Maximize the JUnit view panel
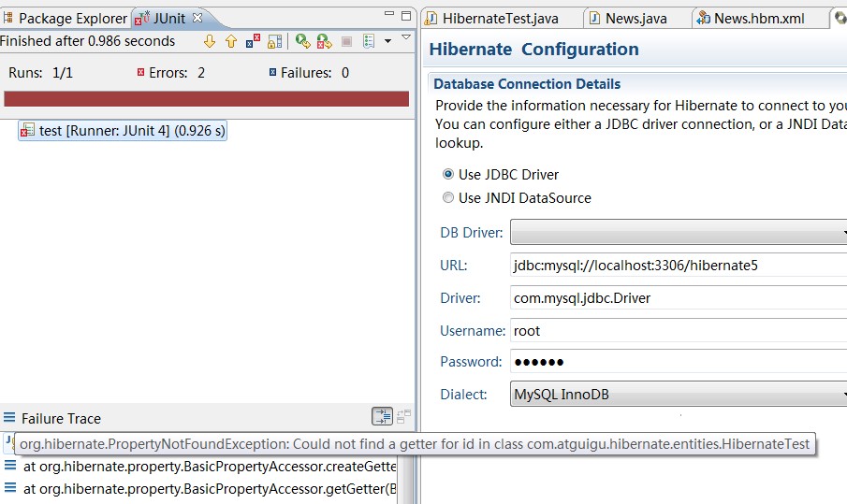Screen dimensions: 847x504 pyautogui.click(x=406, y=16)
